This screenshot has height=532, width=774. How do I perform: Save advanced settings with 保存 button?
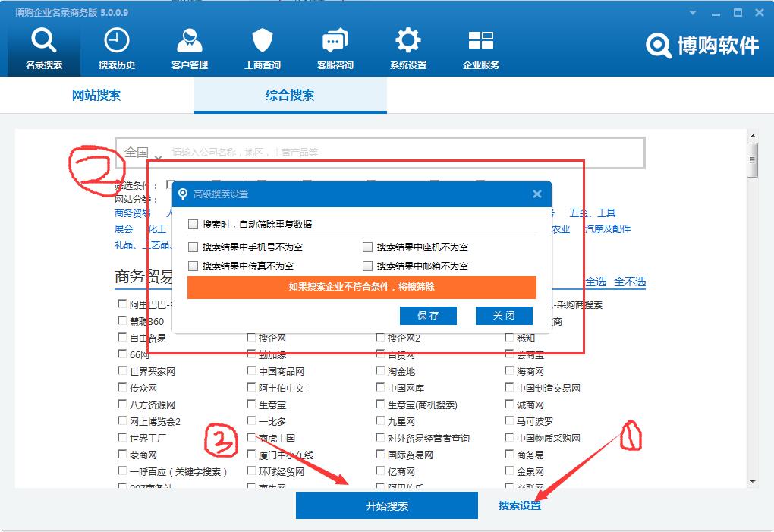[429, 316]
